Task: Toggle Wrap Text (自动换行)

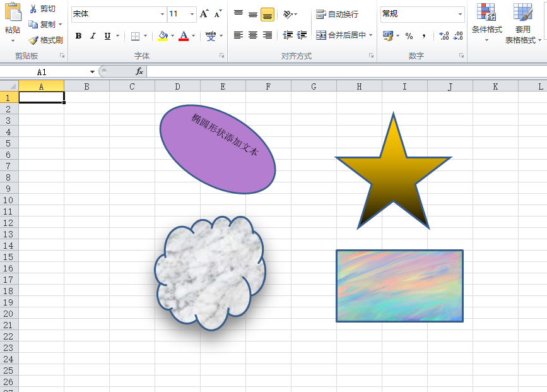Action: (x=337, y=14)
